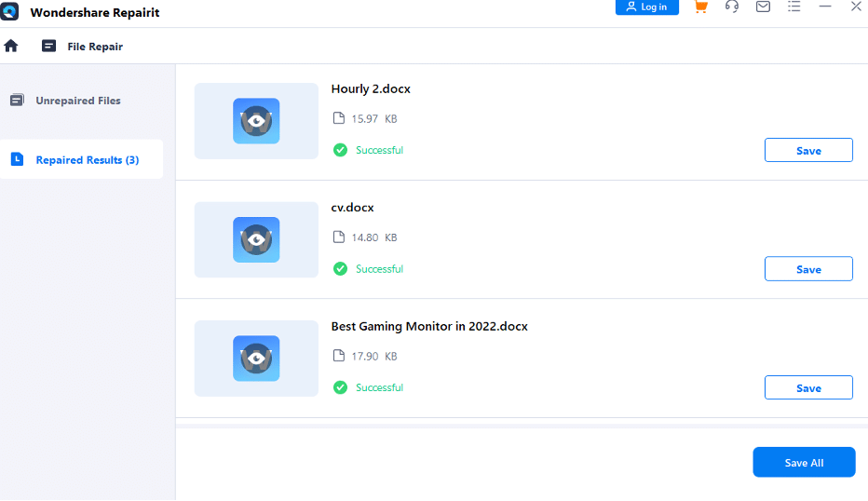Viewport: 868px width, 501px height.
Task: Preview Hourly 2.docx via eye thumbnail
Action: click(x=256, y=121)
